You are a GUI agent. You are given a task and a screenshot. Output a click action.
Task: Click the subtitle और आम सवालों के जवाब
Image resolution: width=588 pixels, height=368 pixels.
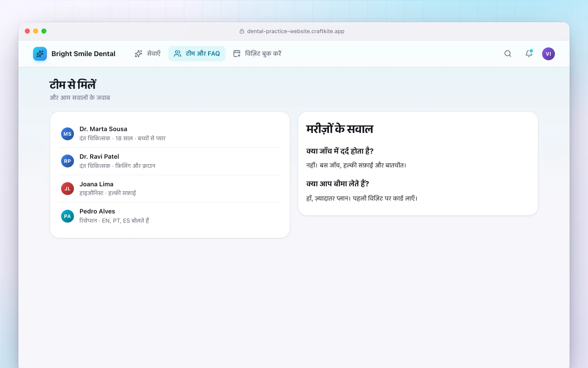[x=80, y=98]
